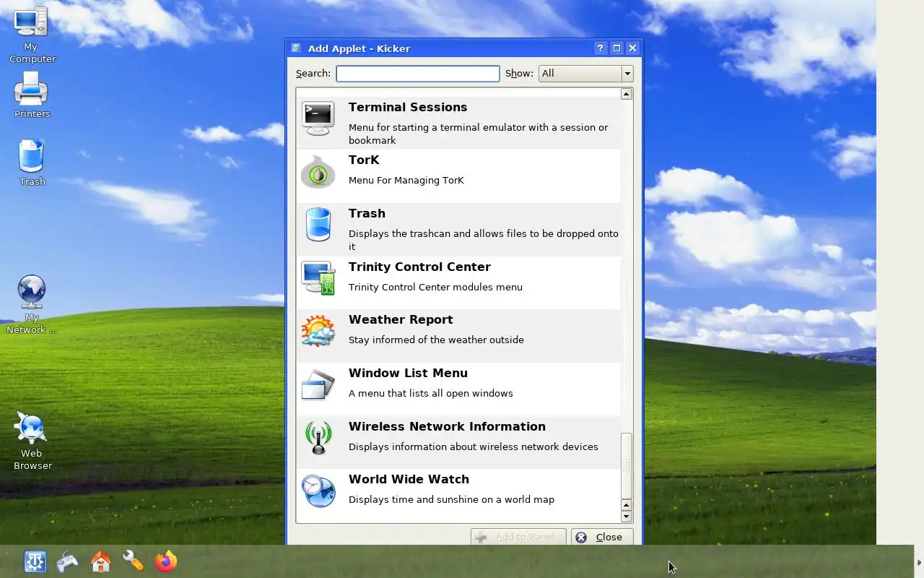Click "A menu that lists all open windows"
Image resolution: width=924 pixels, height=578 pixels.
(431, 393)
